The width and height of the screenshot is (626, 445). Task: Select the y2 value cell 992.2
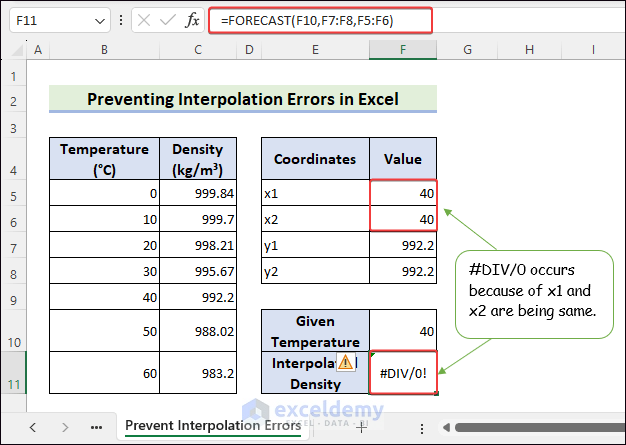[x=403, y=271]
